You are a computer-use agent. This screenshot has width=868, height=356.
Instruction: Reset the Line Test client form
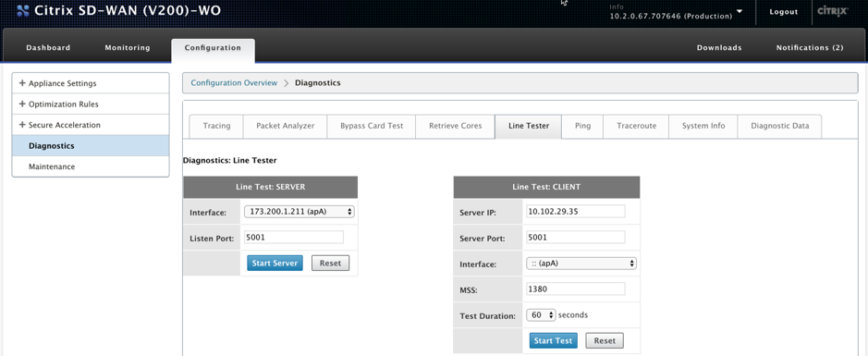coord(605,340)
